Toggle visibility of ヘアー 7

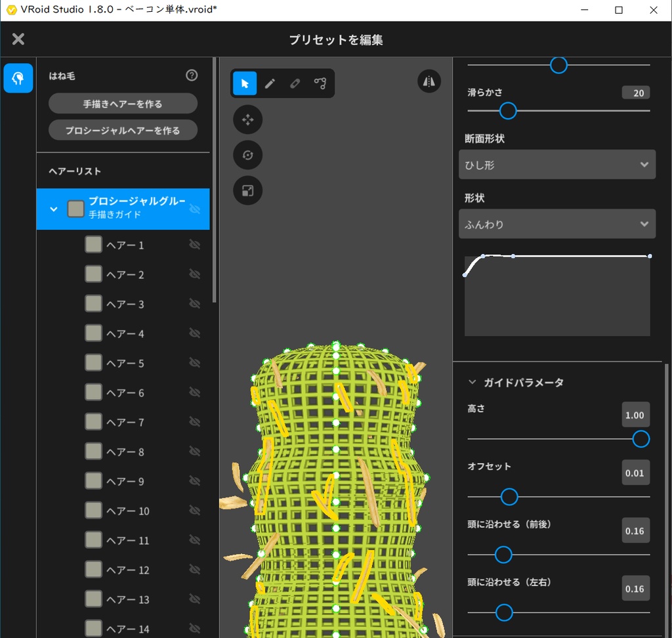[195, 421]
